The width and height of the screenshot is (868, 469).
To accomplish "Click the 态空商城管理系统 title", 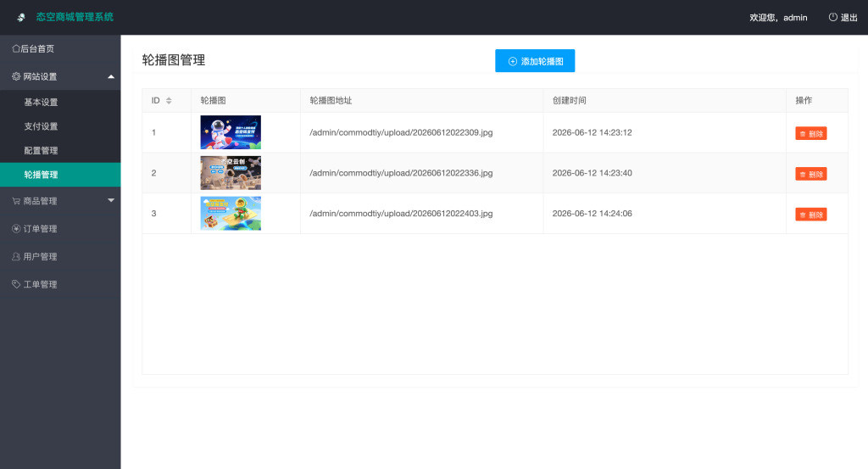I will pos(75,17).
